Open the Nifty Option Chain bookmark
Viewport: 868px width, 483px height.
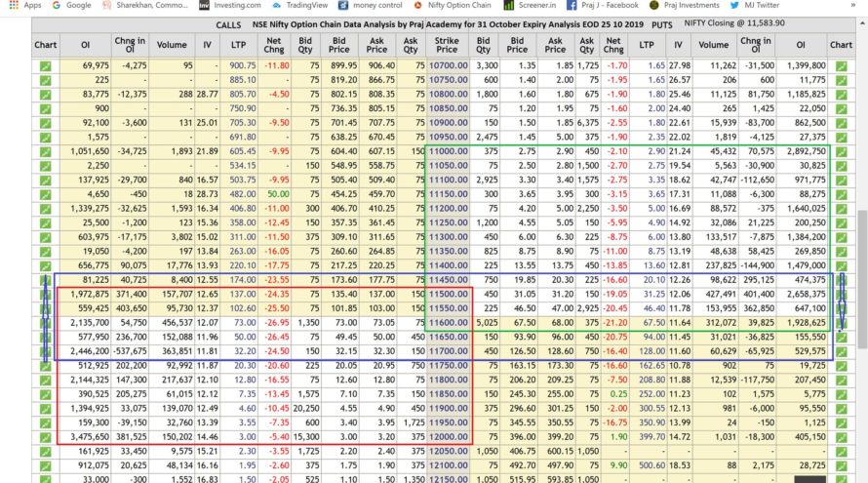coord(453,5)
